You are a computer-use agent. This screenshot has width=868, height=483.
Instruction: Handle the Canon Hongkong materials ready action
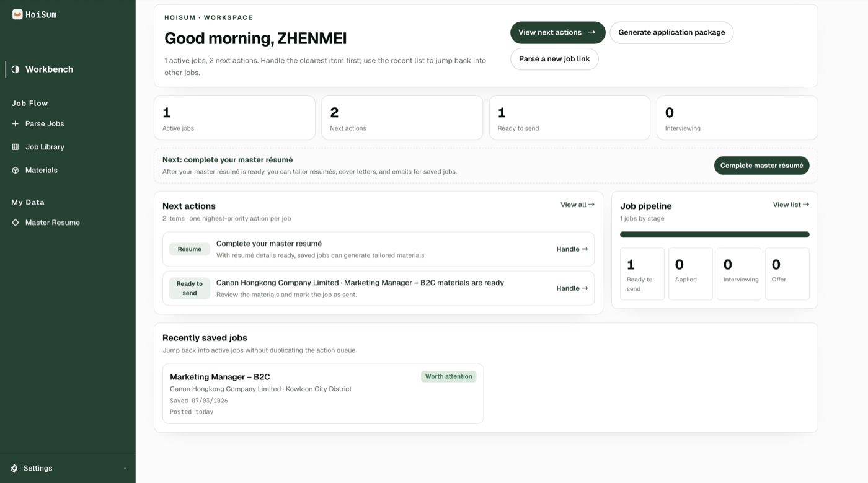572,288
